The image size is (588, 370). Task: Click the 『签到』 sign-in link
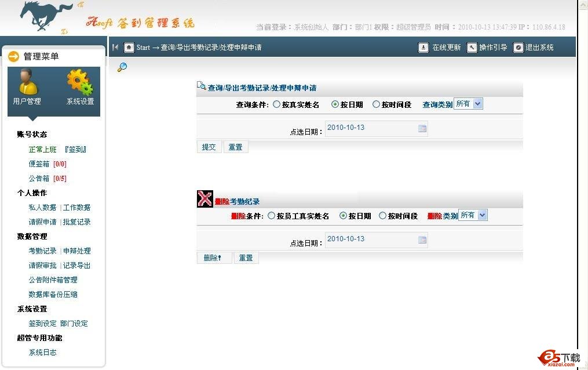(x=75, y=150)
